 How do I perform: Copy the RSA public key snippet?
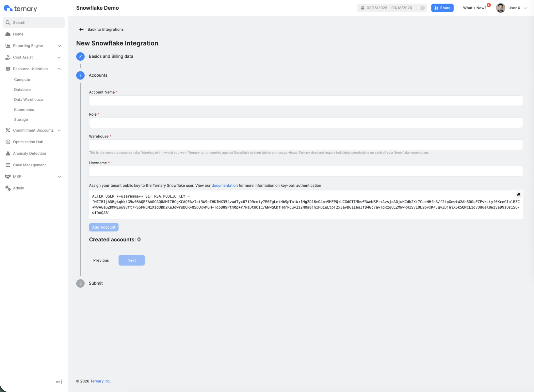(519, 195)
